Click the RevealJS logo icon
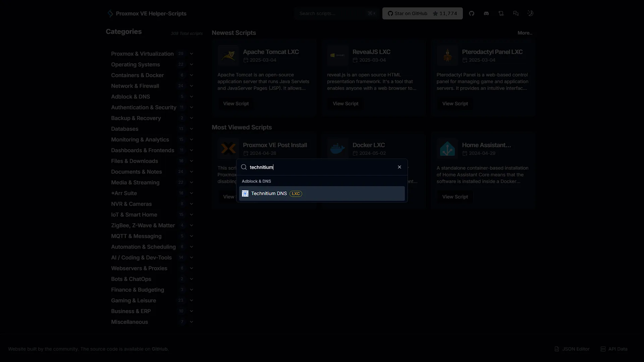 pyautogui.click(x=338, y=55)
